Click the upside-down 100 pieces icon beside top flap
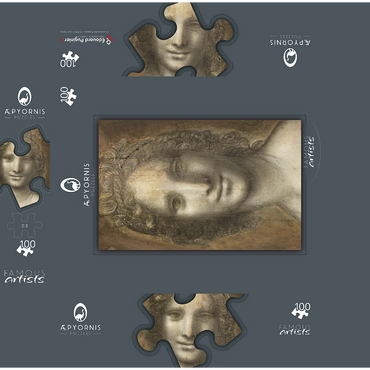The width and height of the screenshot is (370, 370). 69,59
